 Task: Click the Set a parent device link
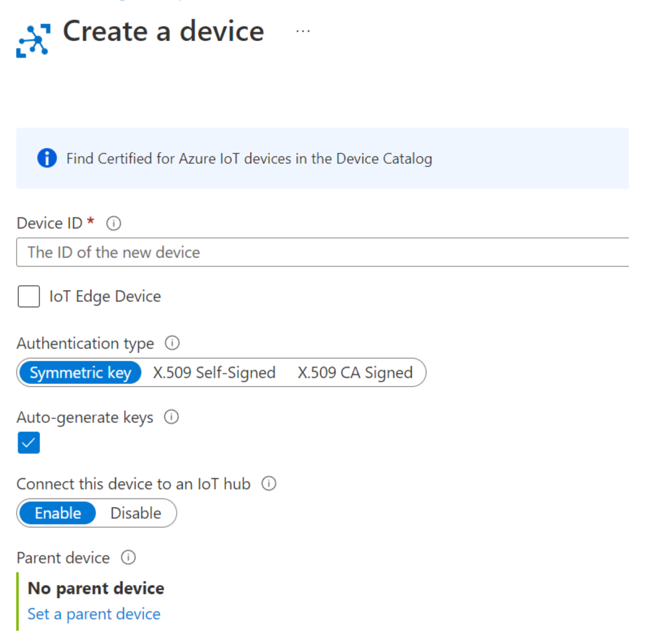94,614
